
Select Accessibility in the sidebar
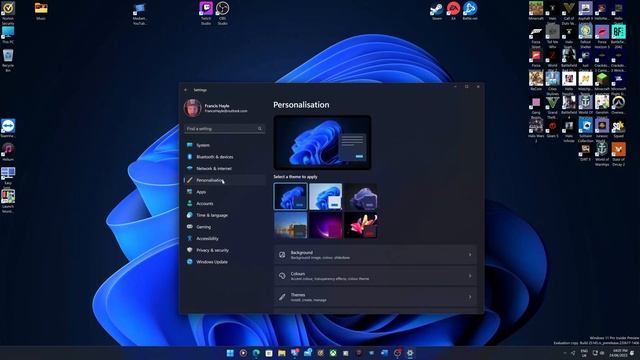pyautogui.click(x=224, y=238)
